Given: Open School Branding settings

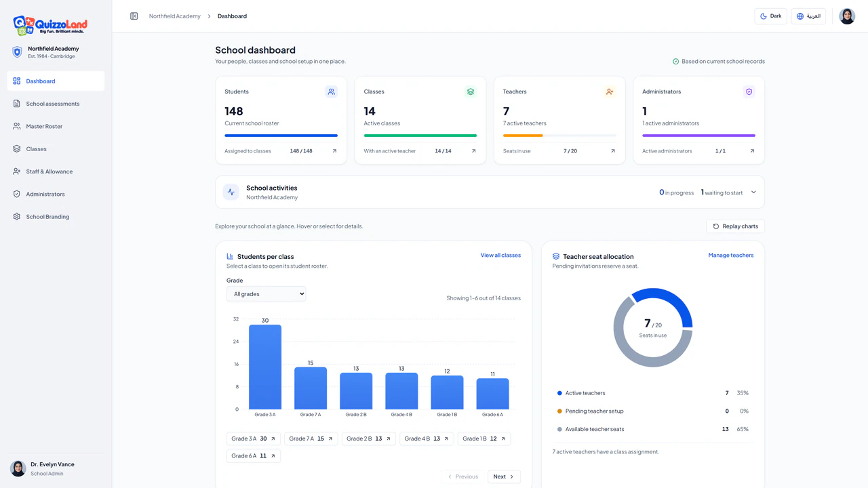Looking at the screenshot, I should pos(56,217).
